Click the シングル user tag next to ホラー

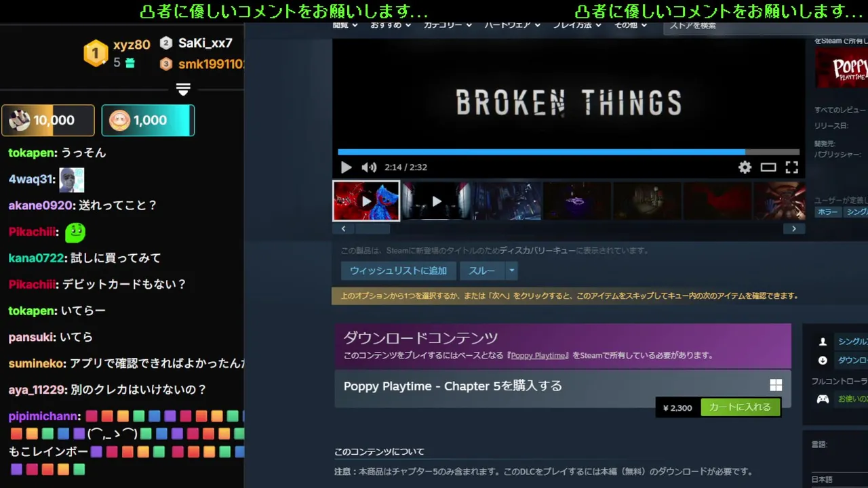pyautogui.click(x=856, y=212)
